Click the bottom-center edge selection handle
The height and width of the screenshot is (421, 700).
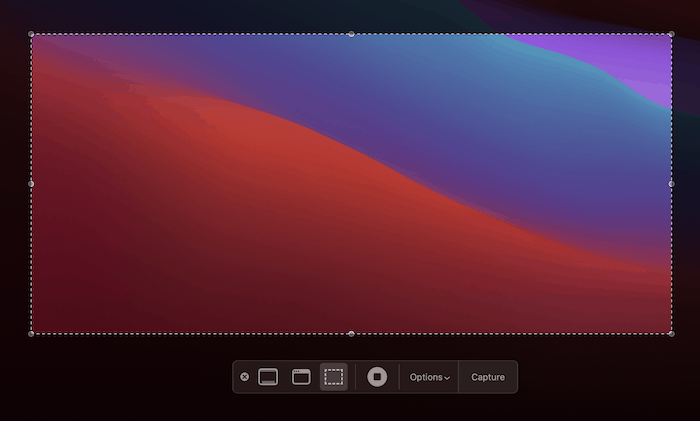point(351,333)
